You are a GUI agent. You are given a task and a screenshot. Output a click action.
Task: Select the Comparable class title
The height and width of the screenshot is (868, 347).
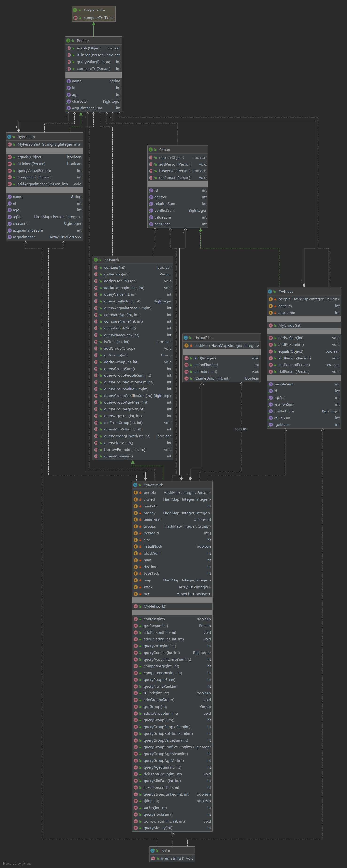pyautogui.click(x=94, y=10)
